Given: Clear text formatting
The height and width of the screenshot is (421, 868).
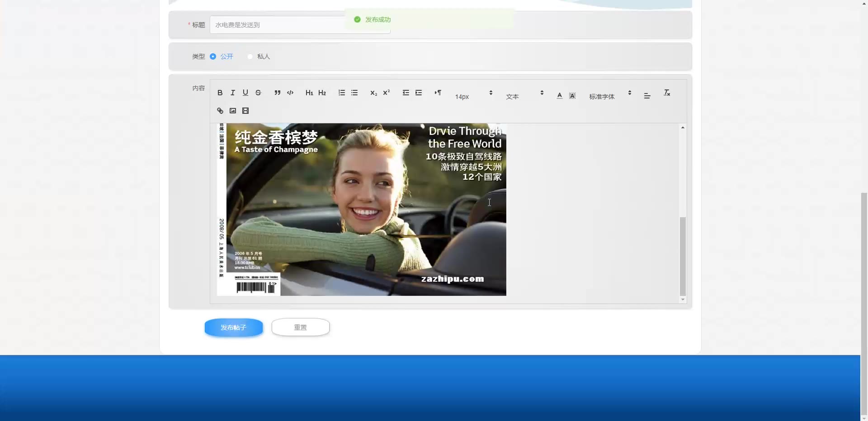Looking at the screenshot, I should tap(667, 93).
